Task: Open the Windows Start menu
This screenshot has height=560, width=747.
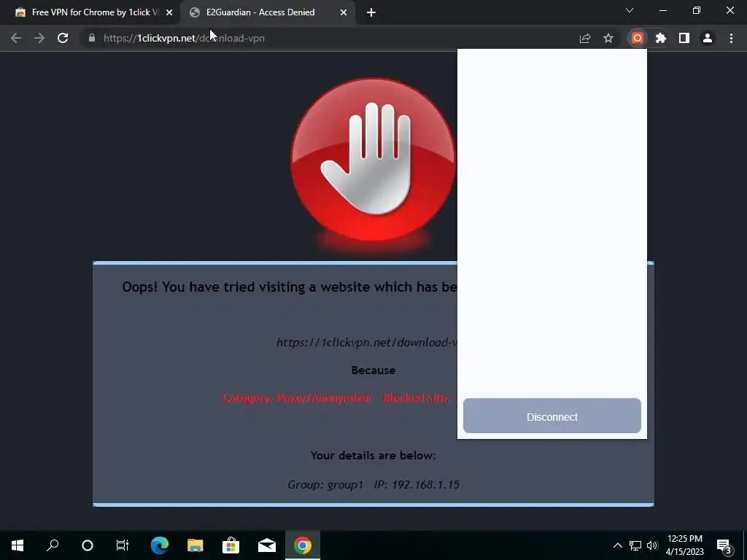Action: (18, 545)
